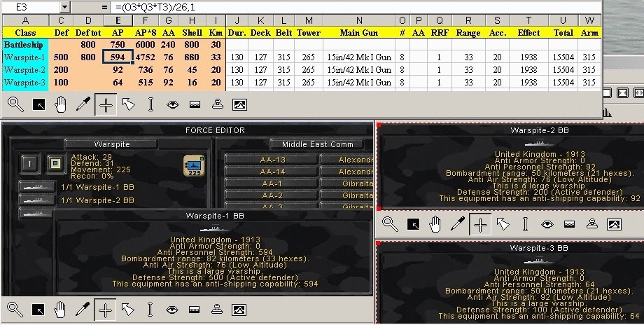Select the black arrow-box tool under Warspite-2 BB panel
This screenshot has height=325, width=644.
[x=413, y=224]
